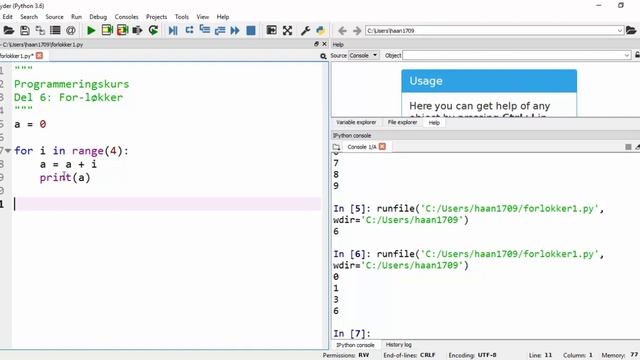Open the Source Console dropdown
The height and width of the screenshot is (360, 640).
[x=364, y=55]
